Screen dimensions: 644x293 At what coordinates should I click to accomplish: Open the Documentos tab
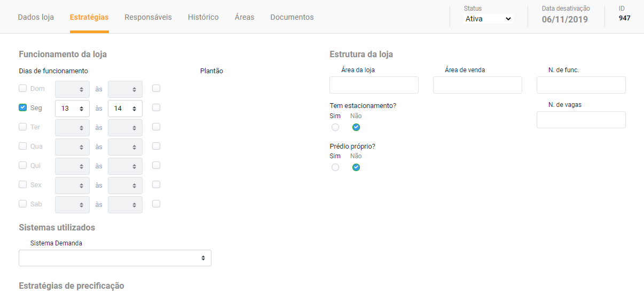292,17
